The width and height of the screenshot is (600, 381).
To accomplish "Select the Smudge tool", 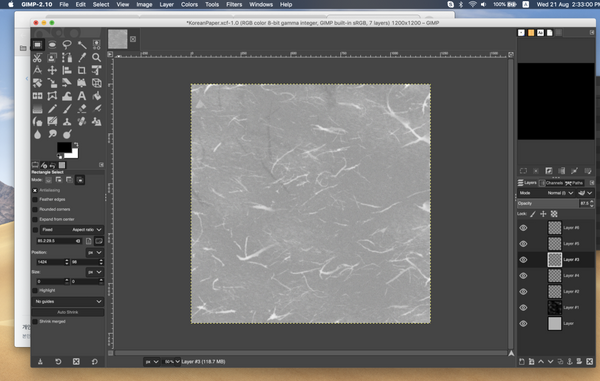I will [x=52, y=134].
